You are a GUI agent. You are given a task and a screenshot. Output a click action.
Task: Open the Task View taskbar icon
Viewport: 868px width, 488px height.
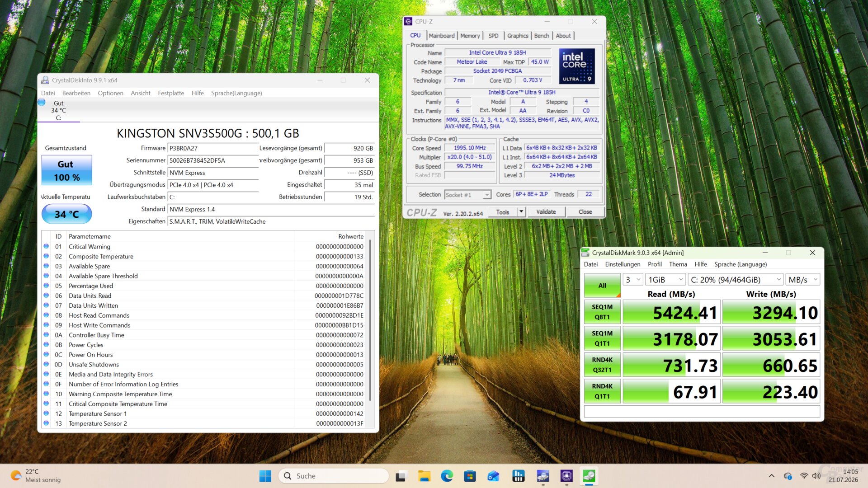(401, 476)
